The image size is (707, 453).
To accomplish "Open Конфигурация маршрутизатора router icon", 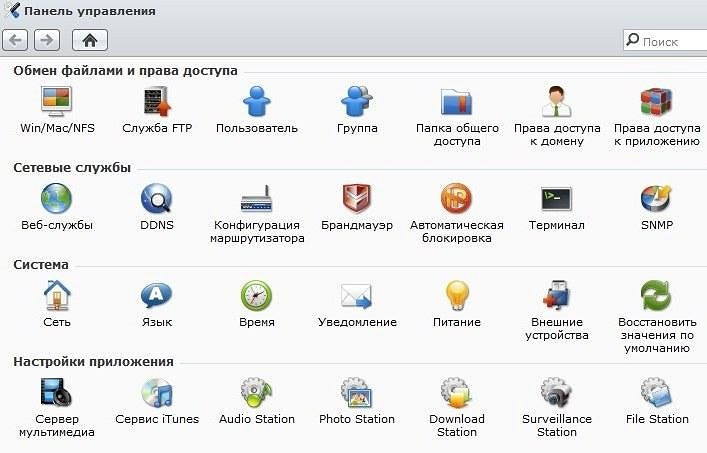I will tap(257, 199).
